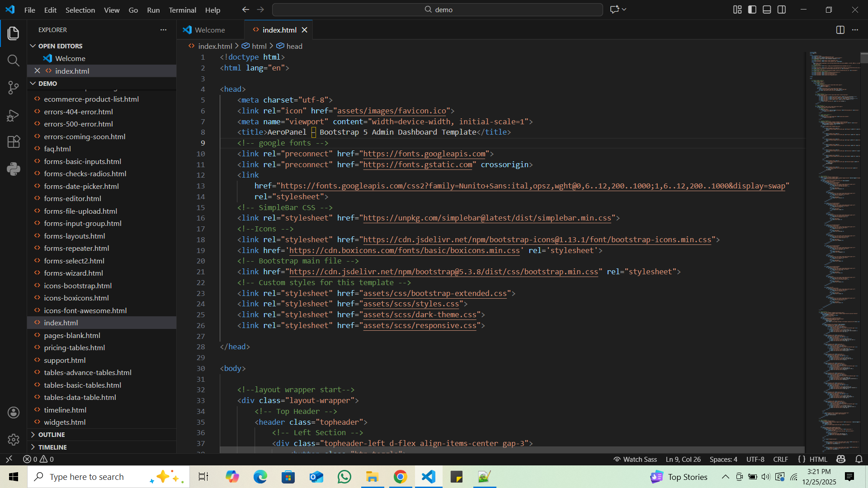Screen dimensions: 868x488
Task: Open the Source Control view
Action: [14, 88]
